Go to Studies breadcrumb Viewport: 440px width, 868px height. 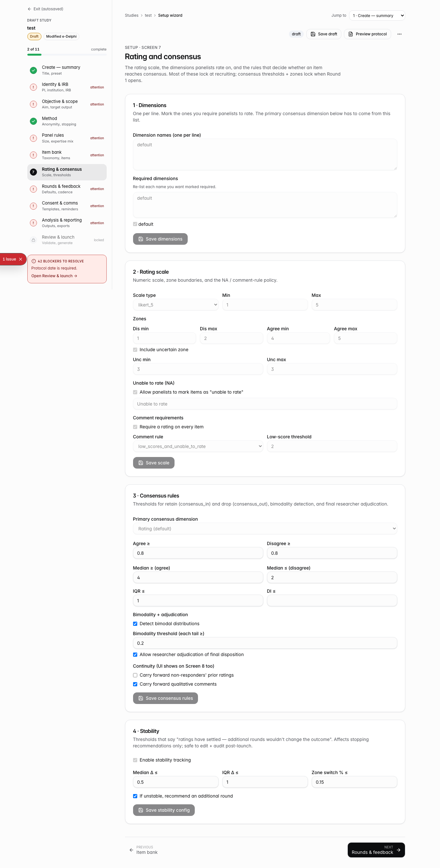point(132,15)
